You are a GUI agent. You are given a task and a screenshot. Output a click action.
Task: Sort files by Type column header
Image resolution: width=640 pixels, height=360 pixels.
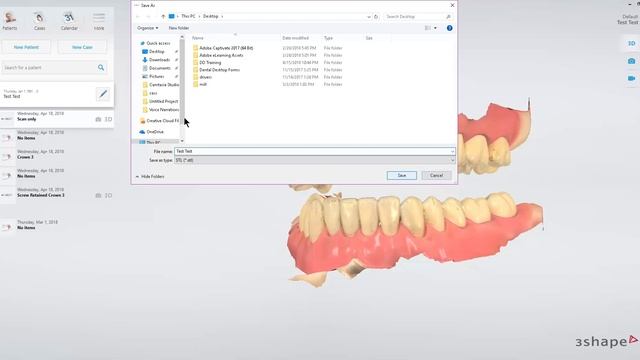pos(329,38)
